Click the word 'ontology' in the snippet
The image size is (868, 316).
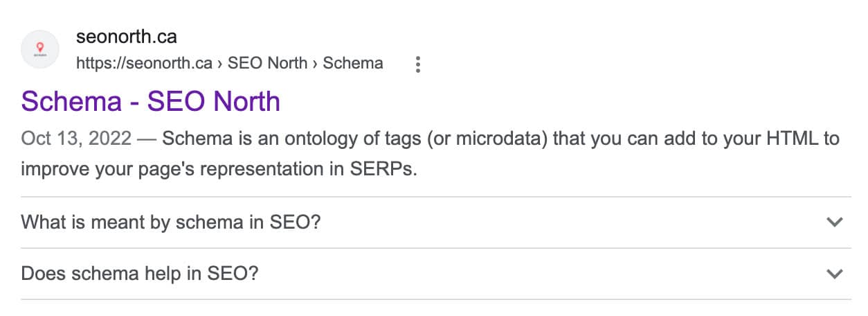(x=311, y=139)
